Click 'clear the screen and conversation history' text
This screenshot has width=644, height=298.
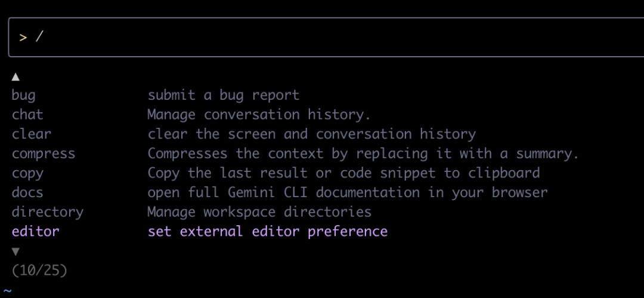[312, 134]
